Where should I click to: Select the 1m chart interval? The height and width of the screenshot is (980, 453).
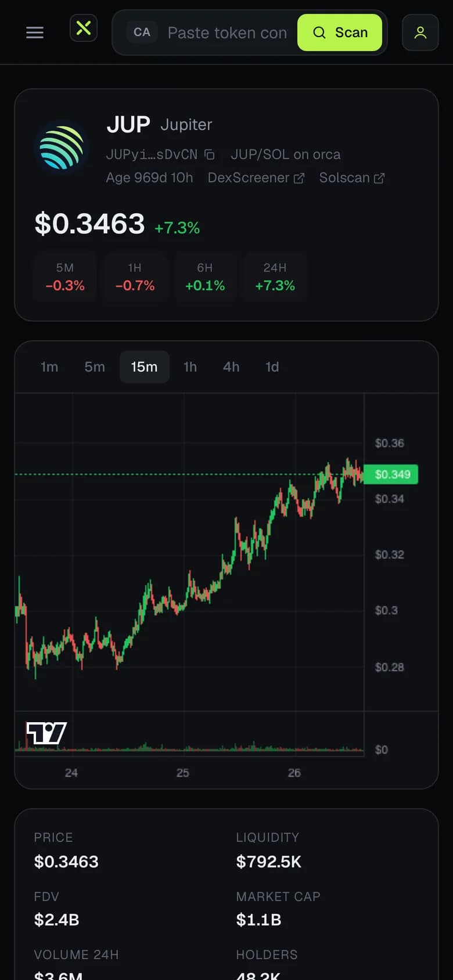(49, 367)
